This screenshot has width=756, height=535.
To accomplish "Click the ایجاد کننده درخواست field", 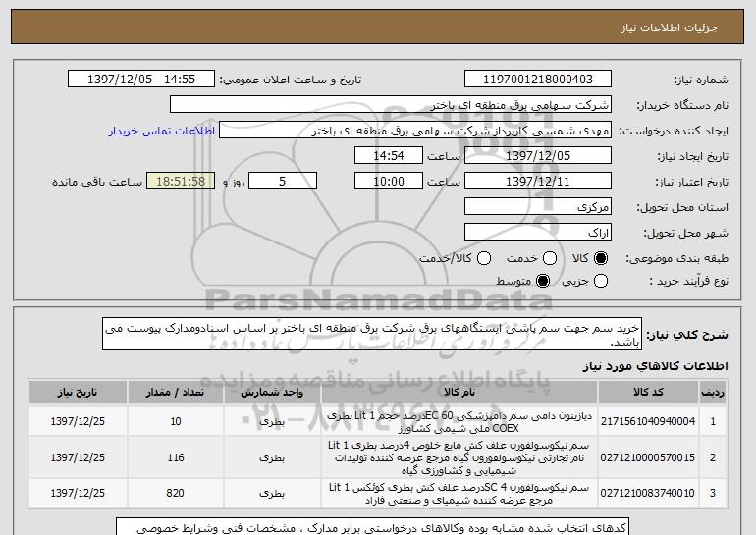I will [x=415, y=131].
